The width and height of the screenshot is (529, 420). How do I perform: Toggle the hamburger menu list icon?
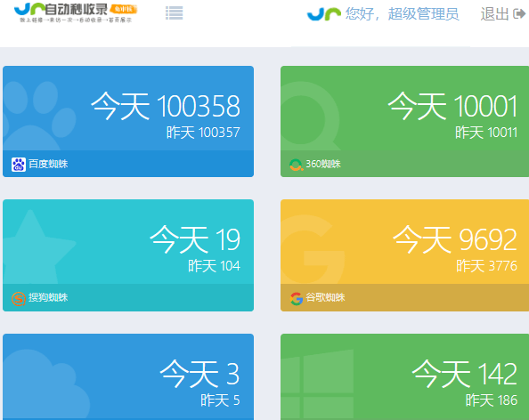[174, 13]
